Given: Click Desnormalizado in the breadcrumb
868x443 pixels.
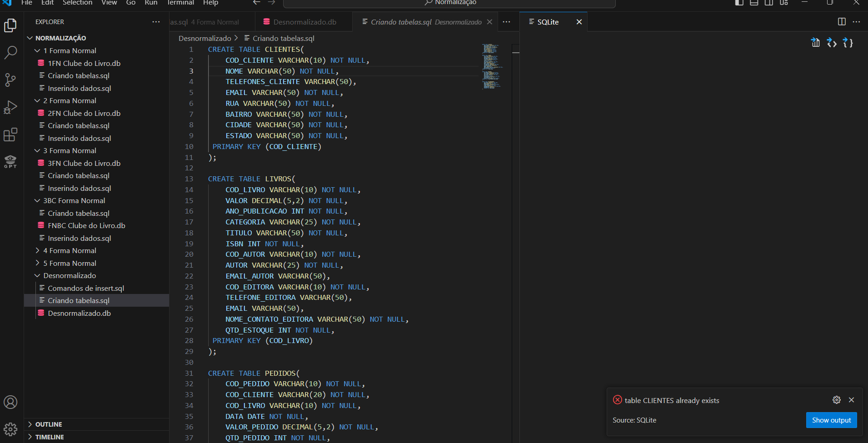Looking at the screenshot, I should click(205, 38).
